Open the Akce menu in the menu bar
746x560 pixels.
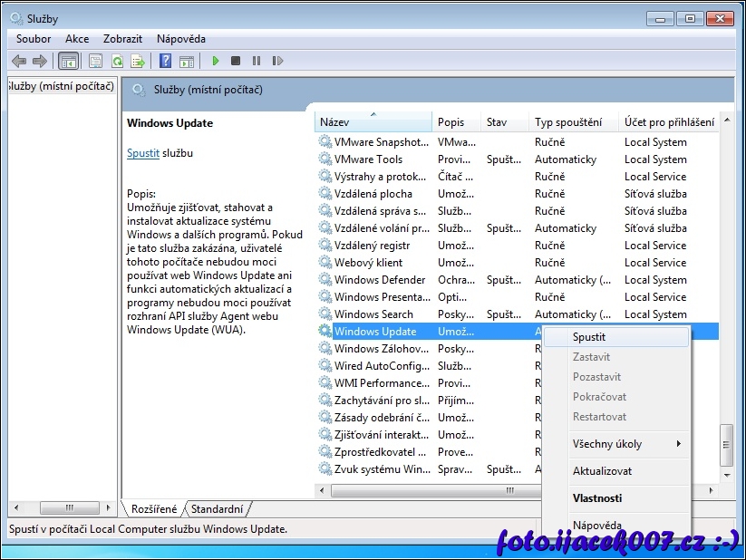(x=77, y=39)
